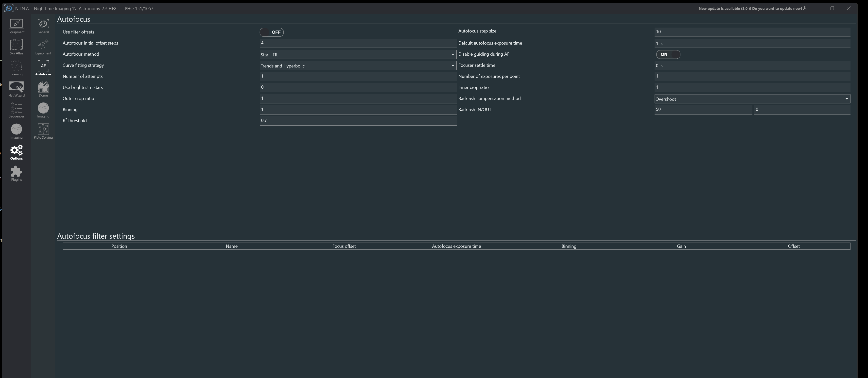Image resolution: width=868 pixels, height=378 pixels.
Task: Toggle the Use filter offsets switch
Action: point(271,32)
